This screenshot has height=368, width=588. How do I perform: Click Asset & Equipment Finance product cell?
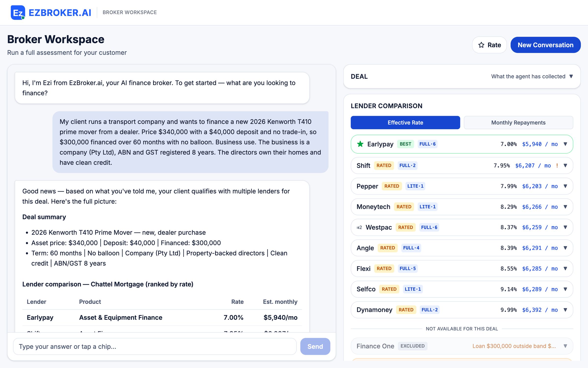click(121, 317)
